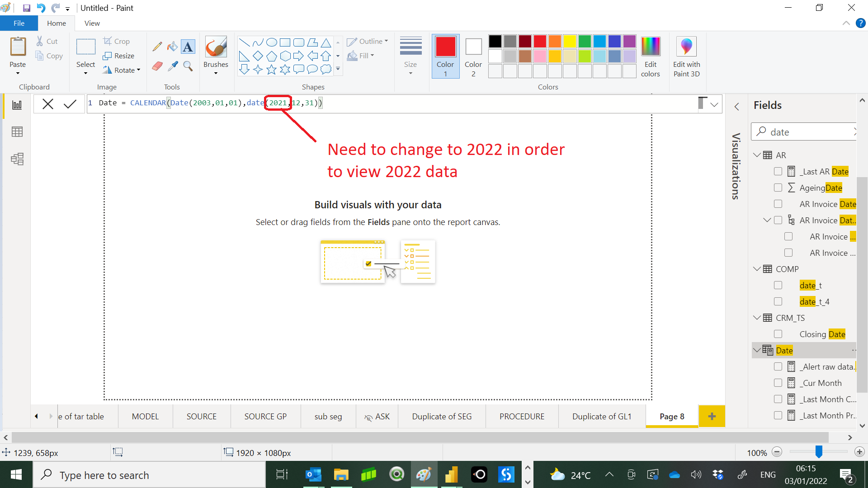The width and height of the screenshot is (868, 488).
Task: Open the MODEL page tab
Action: coord(145,416)
